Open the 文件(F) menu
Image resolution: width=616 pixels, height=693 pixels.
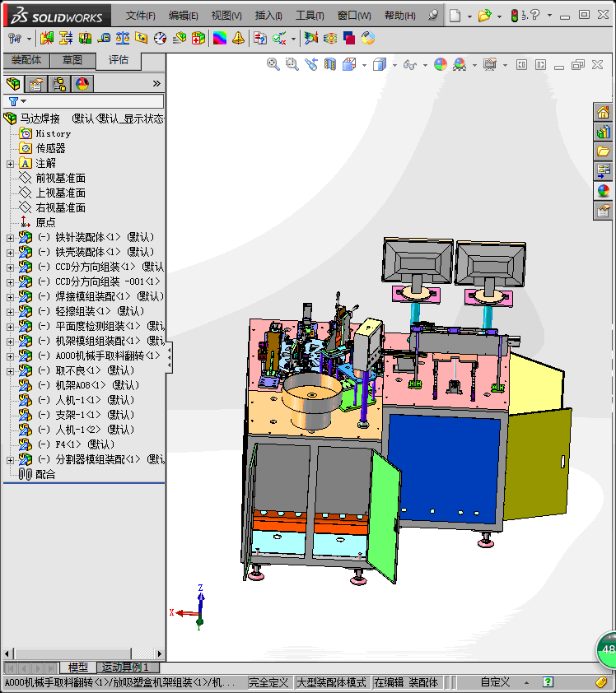[140, 16]
